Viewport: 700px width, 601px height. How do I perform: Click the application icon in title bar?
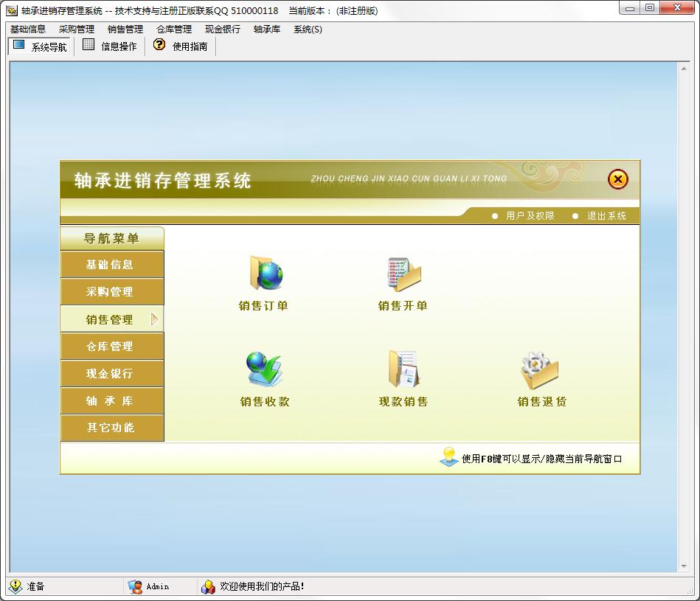pos(12,10)
